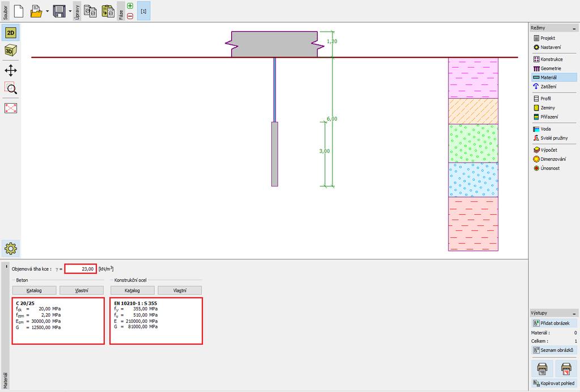The image size is (580, 392).
Task: Click green dotted soil layer
Action: tap(473, 143)
